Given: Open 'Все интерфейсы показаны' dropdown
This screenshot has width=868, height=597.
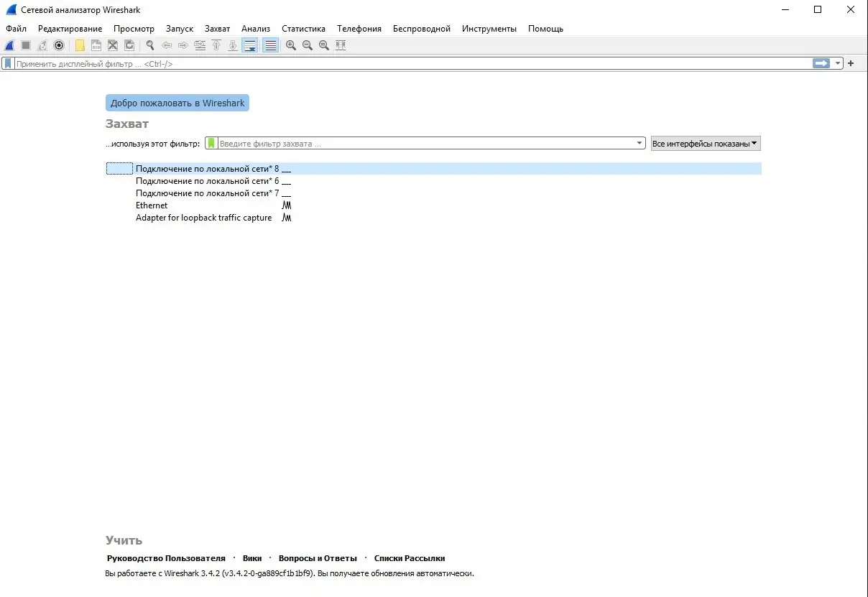Looking at the screenshot, I should tap(705, 144).
